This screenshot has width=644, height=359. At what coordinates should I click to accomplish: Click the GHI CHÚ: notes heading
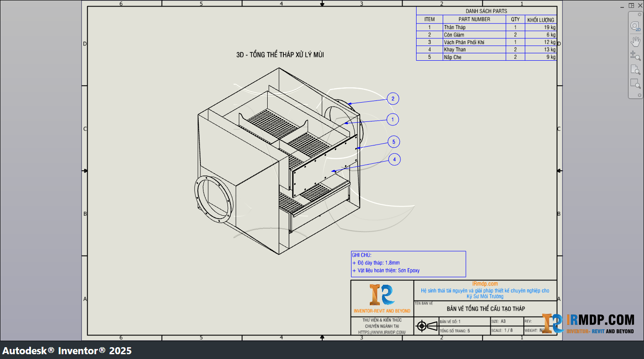pyautogui.click(x=362, y=255)
